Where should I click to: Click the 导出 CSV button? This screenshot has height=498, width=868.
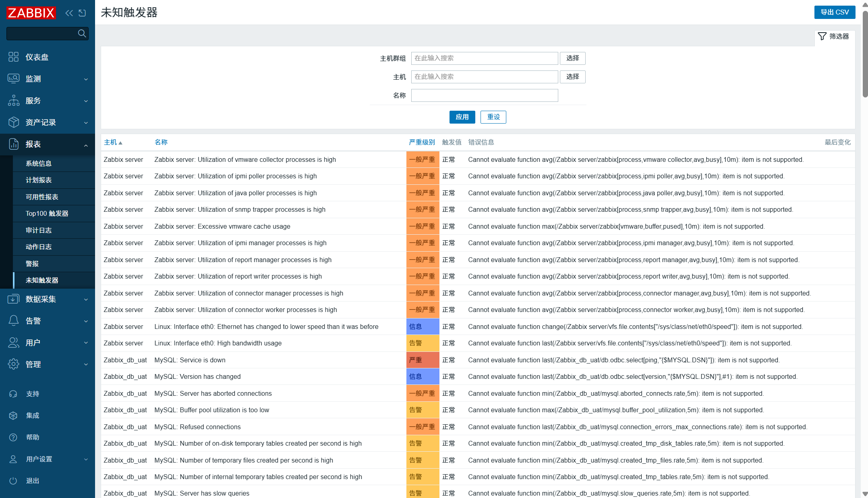coord(835,12)
